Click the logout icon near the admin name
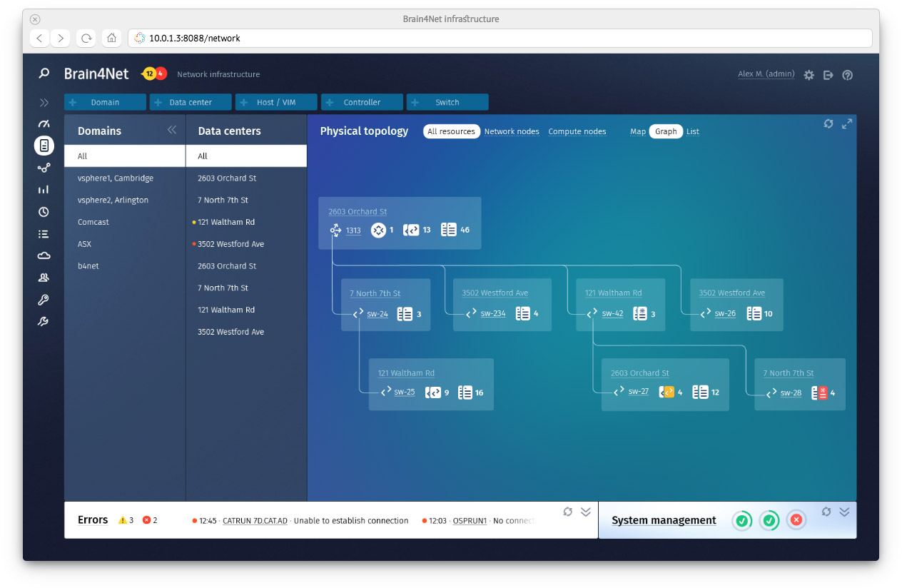Screen dimensions: 902x588 pos(828,75)
